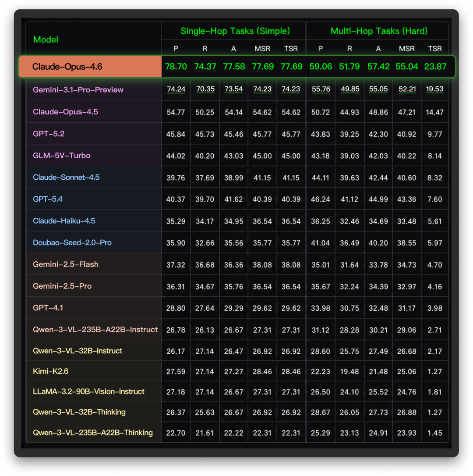Select the 23.87 TSR value for Claude-Opus-4.6
The image size is (473, 476).
coord(435,67)
